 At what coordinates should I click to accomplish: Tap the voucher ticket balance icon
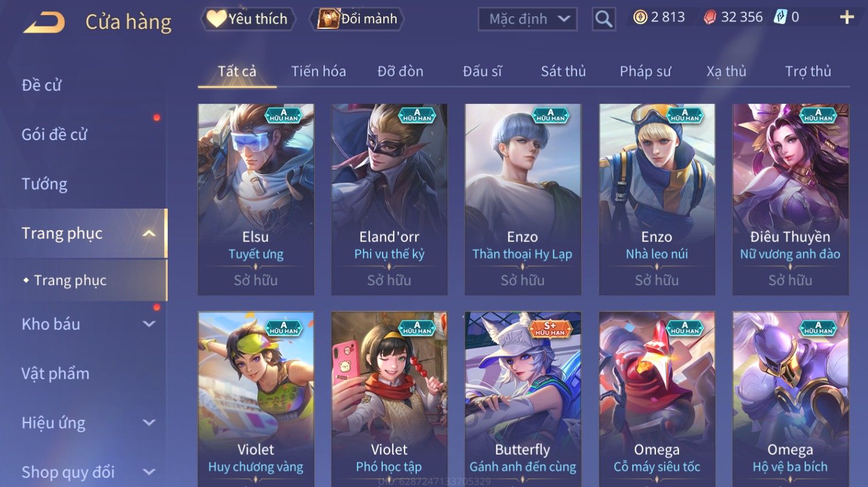click(x=780, y=17)
